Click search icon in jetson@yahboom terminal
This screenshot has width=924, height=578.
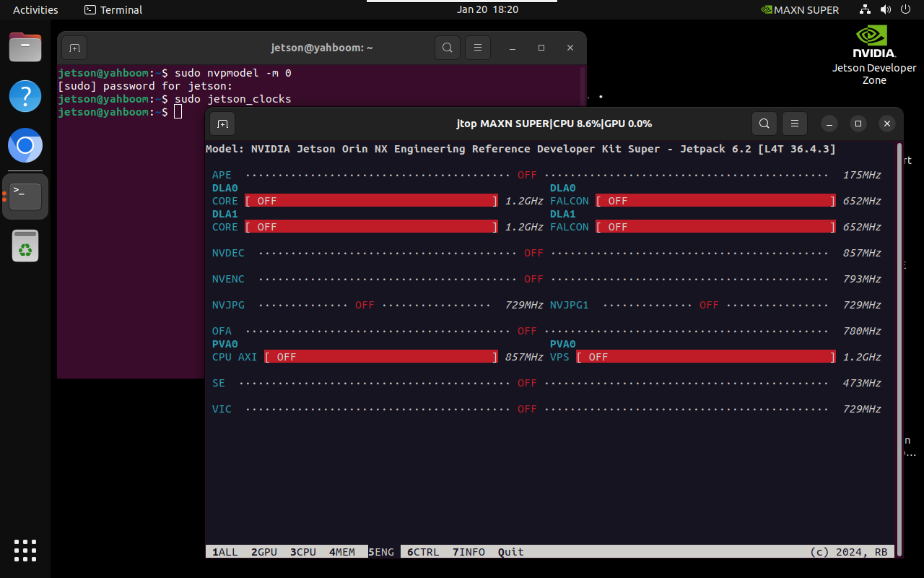[x=448, y=48]
